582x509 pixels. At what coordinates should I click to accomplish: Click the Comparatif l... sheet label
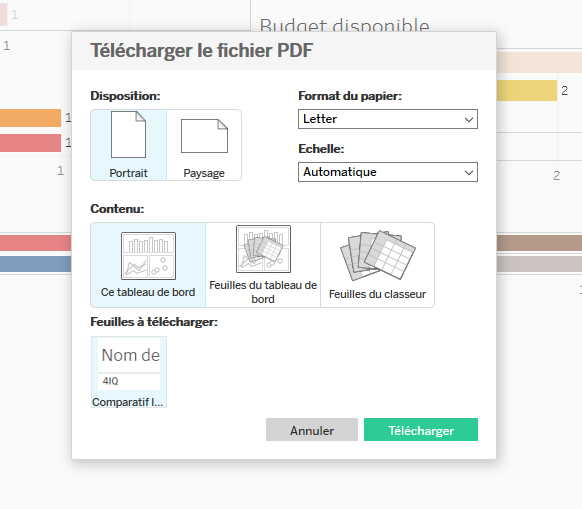tap(128, 402)
